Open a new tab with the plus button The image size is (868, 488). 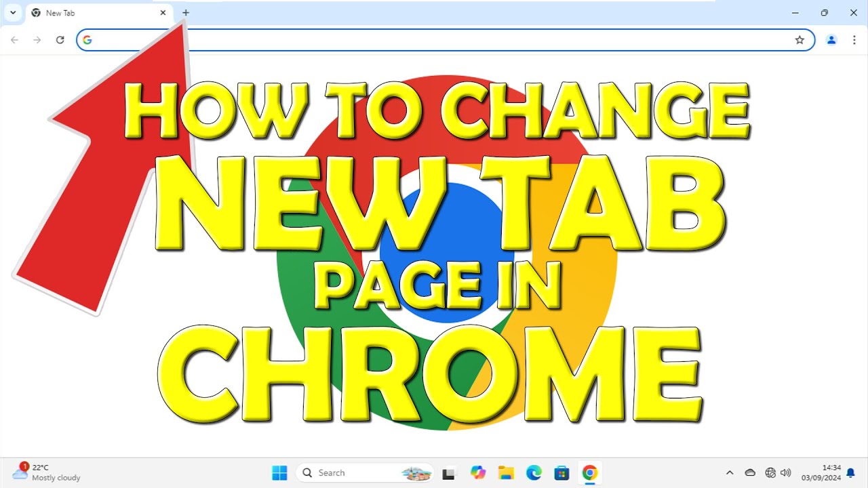(186, 13)
